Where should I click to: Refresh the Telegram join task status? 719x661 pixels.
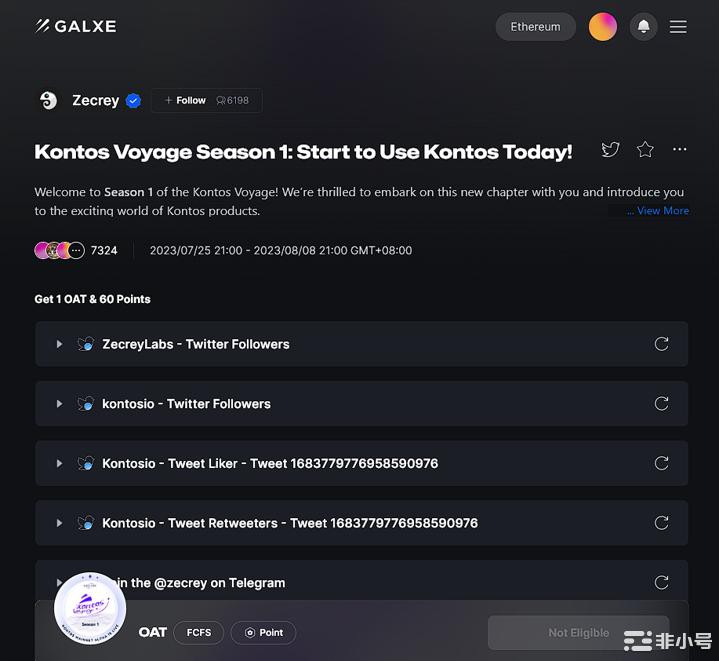(661, 582)
